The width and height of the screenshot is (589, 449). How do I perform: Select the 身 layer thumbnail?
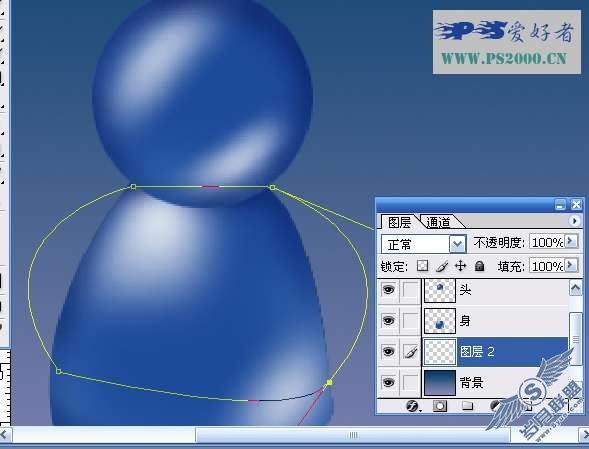(439, 320)
